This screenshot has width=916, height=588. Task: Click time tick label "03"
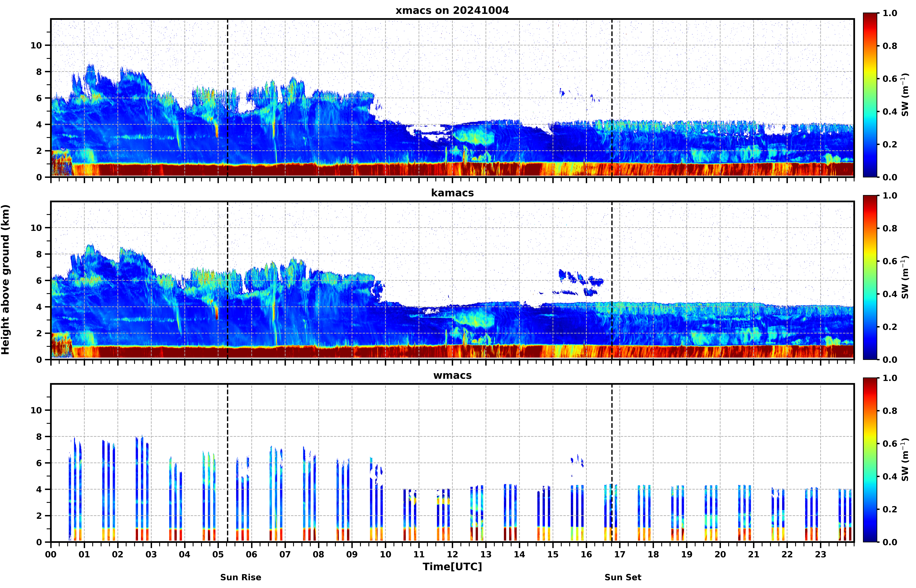pyautogui.click(x=151, y=554)
